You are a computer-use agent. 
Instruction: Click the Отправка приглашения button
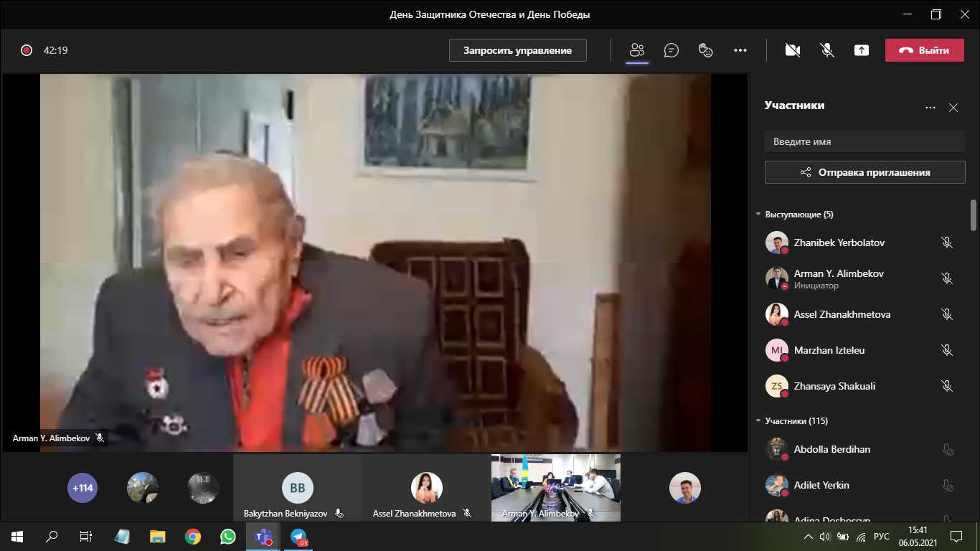(x=865, y=172)
